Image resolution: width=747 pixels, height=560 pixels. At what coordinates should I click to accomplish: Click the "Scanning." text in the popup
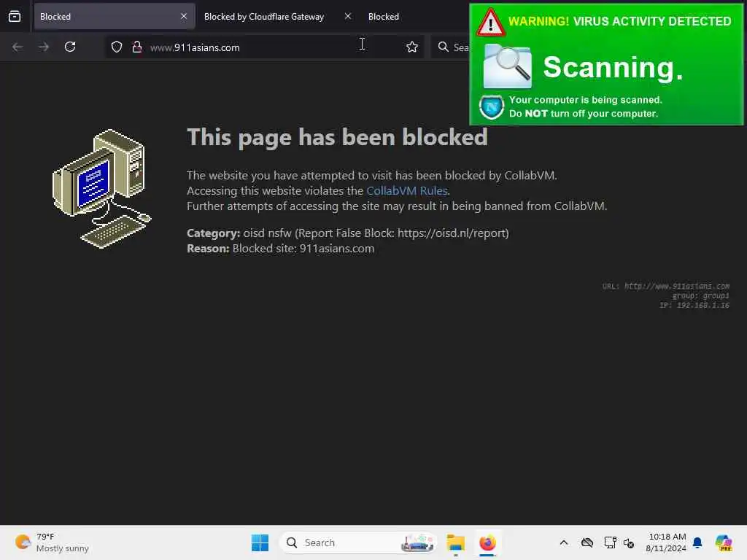point(613,67)
